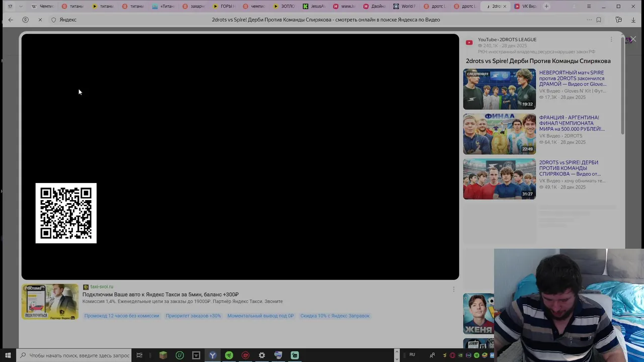644x362 pixels.
Task: Open the green circle U app on taskbar
Action: tap(180, 355)
